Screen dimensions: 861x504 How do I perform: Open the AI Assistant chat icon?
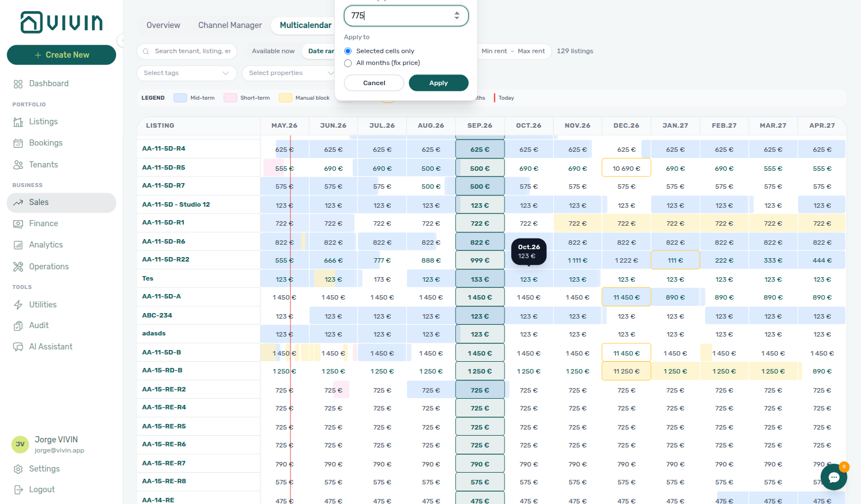[18, 347]
